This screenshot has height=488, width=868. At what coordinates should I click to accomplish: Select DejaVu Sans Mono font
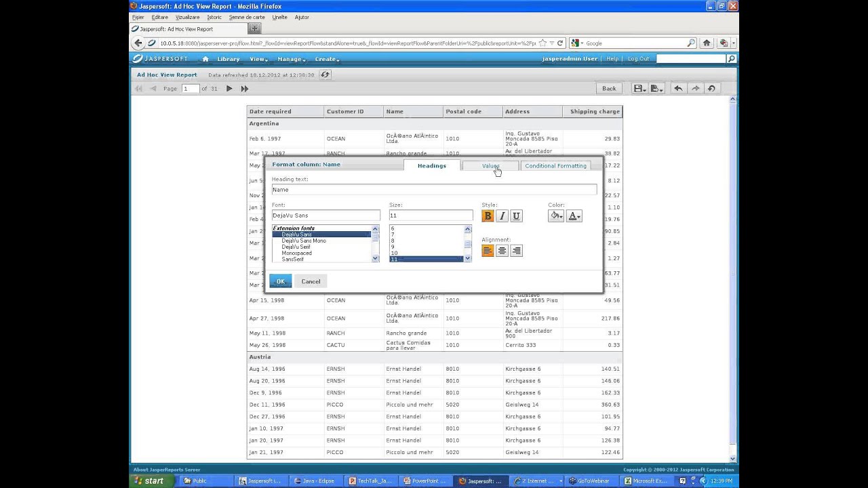coord(304,241)
